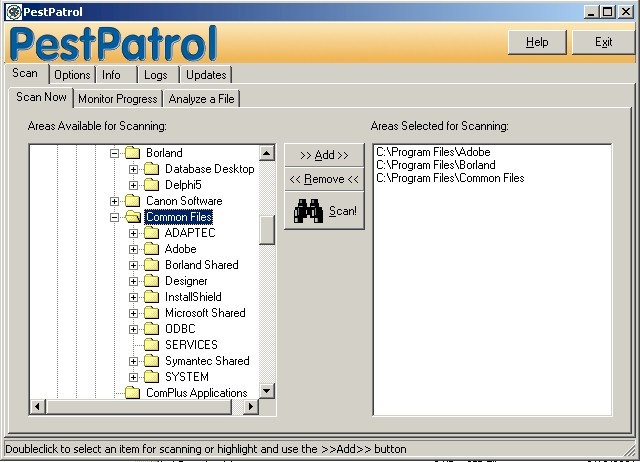Select C:\Program Files\Common Files entry
This screenshot has height=462, width=640.
450,178
